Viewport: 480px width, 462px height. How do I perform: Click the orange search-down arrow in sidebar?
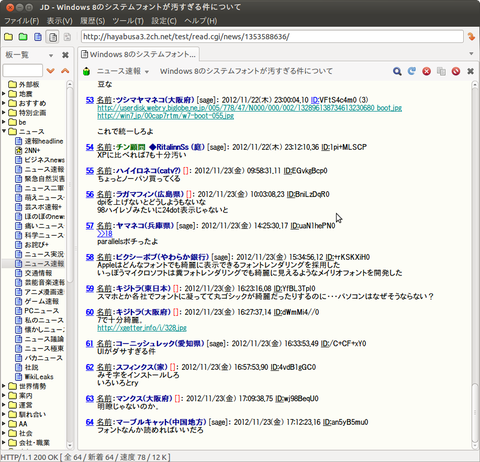coord(50,71)
